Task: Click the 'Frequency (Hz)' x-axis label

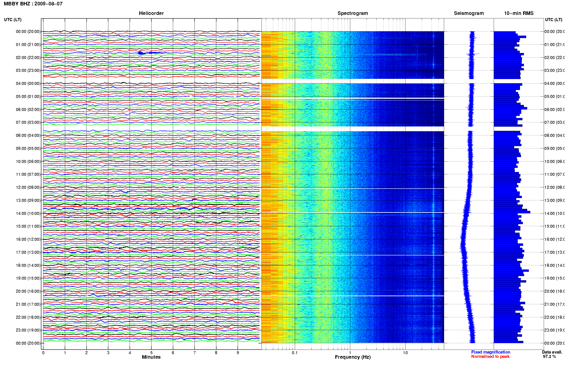Action: tap(353, 357)
